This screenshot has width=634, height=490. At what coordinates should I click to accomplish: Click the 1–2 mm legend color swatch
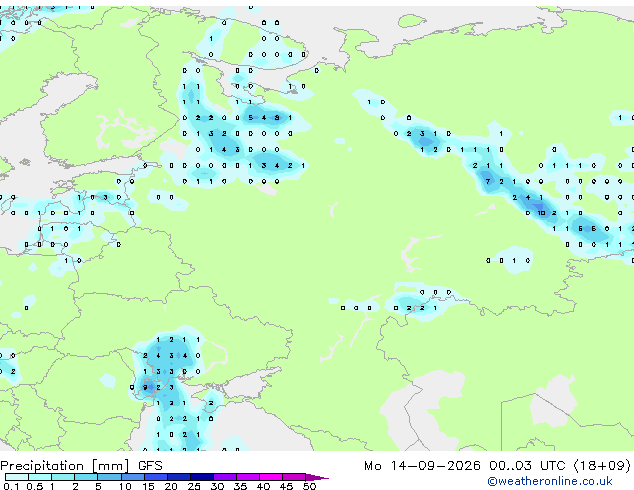[63, 477]
